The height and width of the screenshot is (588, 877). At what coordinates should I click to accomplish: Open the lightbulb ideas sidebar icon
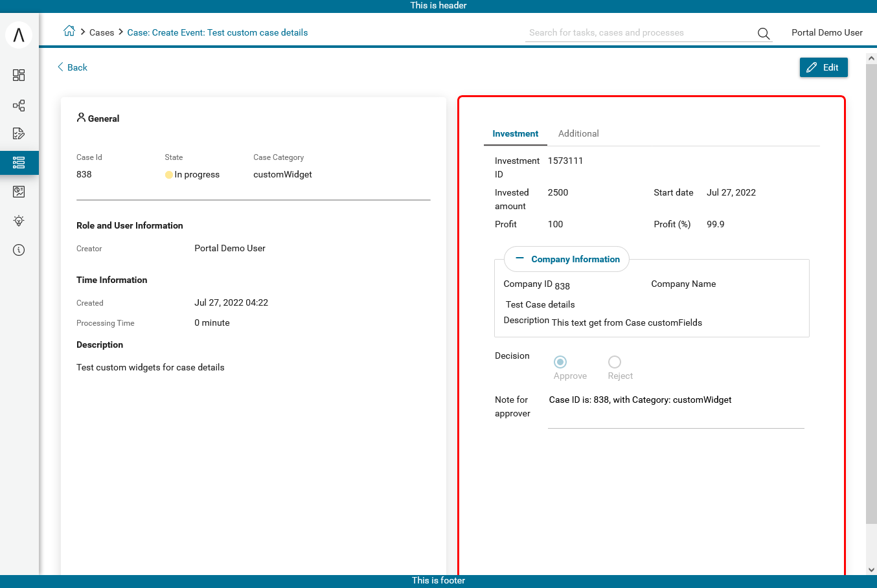click(x=19, y=221)
